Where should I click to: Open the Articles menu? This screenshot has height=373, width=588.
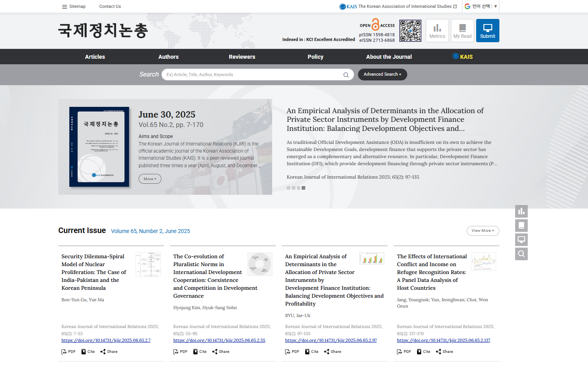(95, 57)
